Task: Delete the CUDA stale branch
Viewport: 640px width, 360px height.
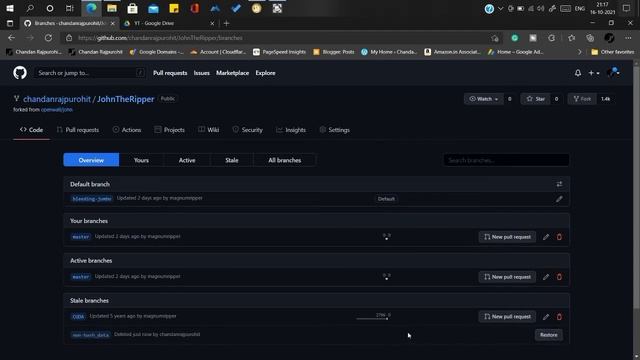Action: coord(559,317)
